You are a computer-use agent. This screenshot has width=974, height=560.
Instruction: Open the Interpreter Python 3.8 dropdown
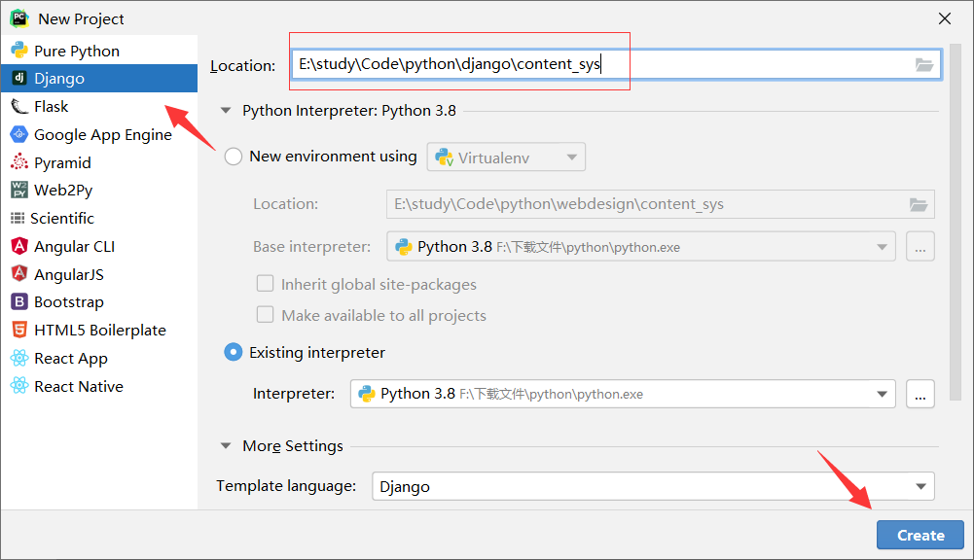pyautogui.click(x=623, y=394)
